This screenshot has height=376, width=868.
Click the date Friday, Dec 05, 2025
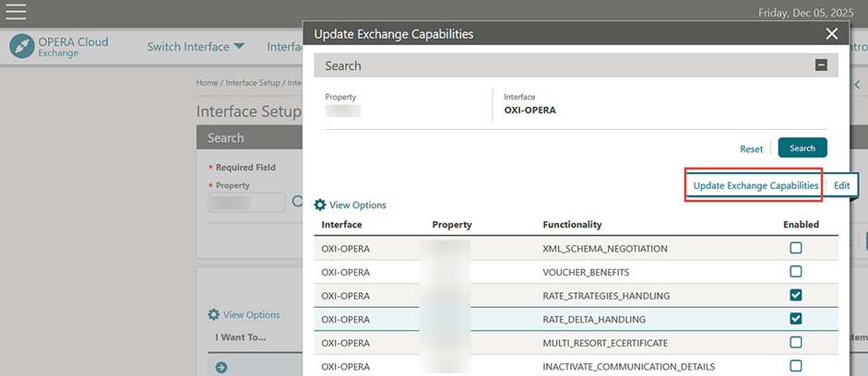[x=805, y=12]
